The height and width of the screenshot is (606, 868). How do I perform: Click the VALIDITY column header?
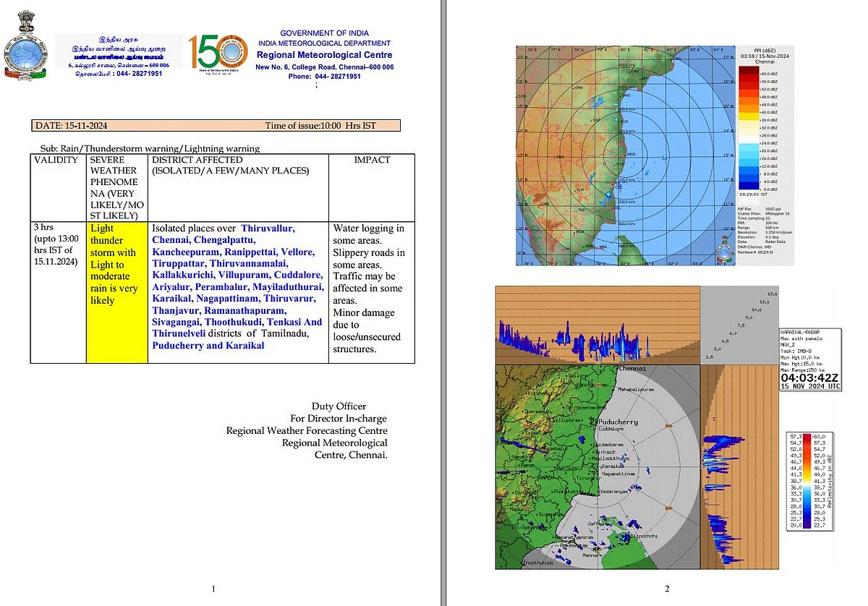coord(55,161)
